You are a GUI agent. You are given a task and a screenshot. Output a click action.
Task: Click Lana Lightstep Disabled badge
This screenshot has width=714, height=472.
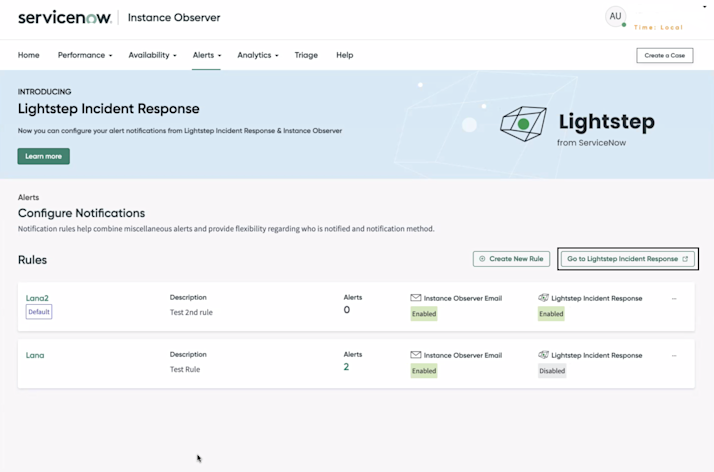552,370
